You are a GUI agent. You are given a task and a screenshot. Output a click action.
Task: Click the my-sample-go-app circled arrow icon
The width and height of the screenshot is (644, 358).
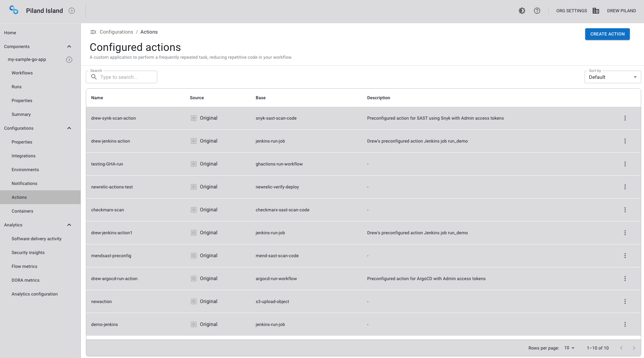[x=69, y=60]
